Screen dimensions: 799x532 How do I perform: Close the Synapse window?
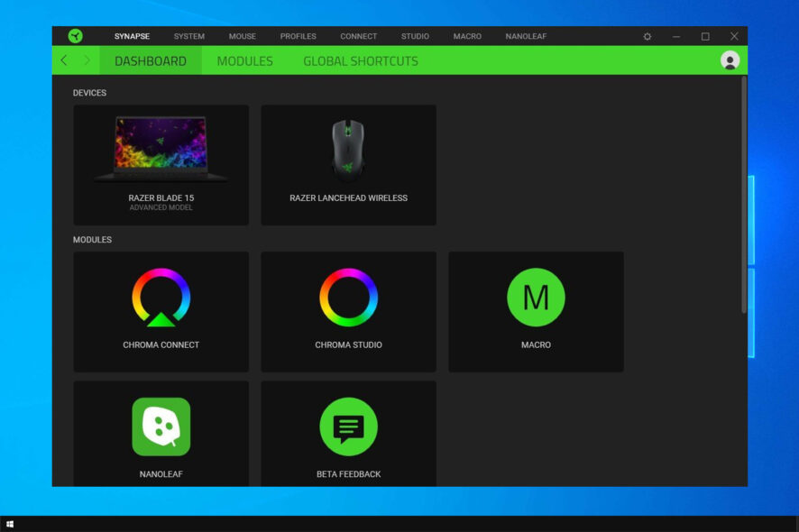(734, 36)
